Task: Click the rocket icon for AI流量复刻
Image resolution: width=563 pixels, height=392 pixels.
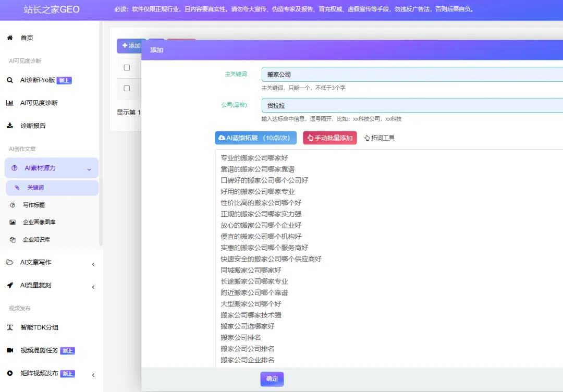Action: click(10, 285)
